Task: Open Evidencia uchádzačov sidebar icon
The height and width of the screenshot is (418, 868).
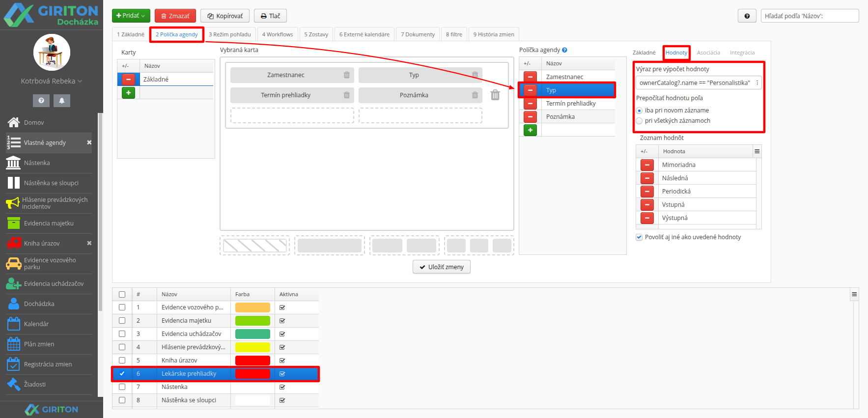Action: [x=14, y=283]
